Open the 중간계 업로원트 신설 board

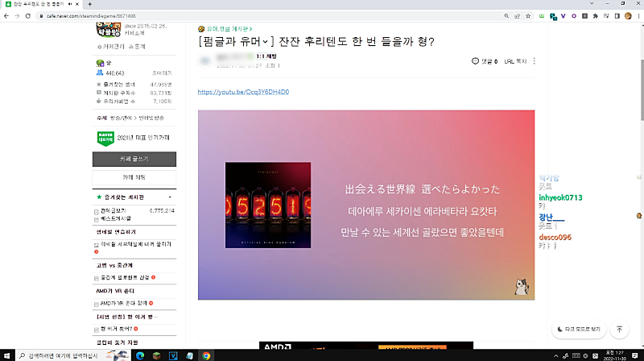125,277
